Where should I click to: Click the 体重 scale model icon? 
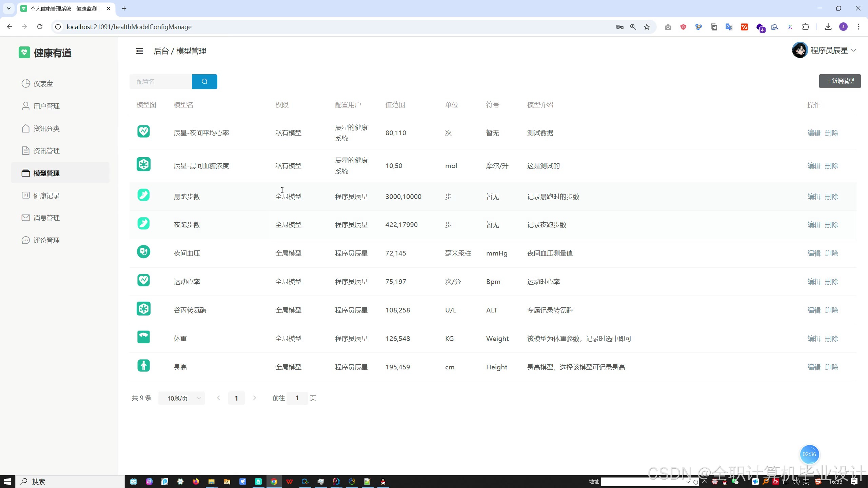[143, 337]
